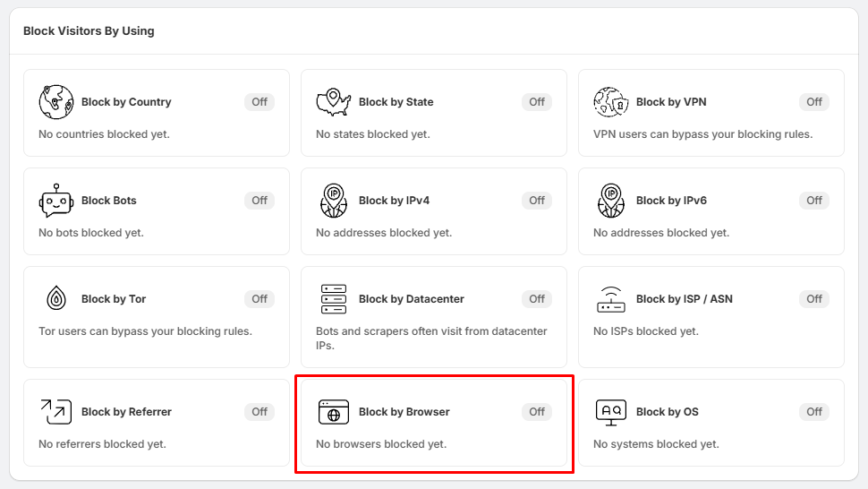The width and height of the screenshot is (868, 489).
Task: Click the globe icon for Block by Country
Action: (x=55, y=102)
